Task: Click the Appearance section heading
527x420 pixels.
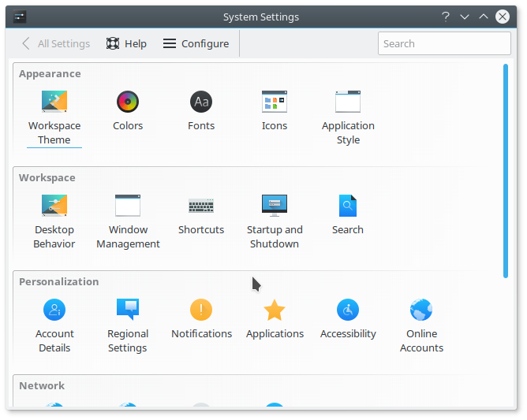Action: pos(50,74)
